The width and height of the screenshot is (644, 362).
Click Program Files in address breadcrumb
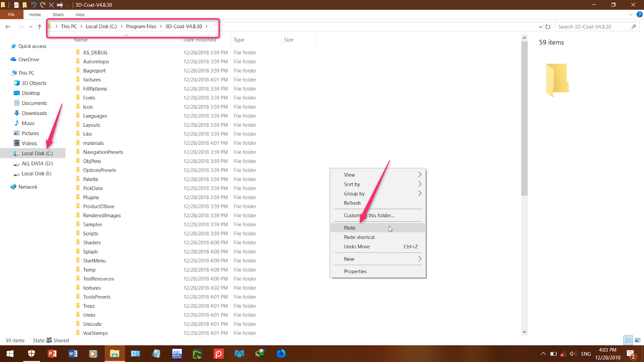point(141,27)
